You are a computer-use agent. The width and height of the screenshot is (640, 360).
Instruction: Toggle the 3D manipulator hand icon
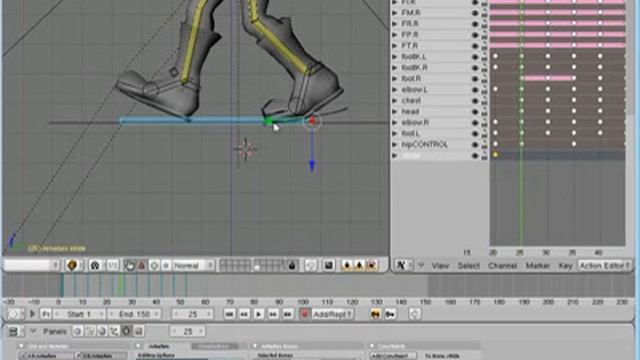[129, 266]
